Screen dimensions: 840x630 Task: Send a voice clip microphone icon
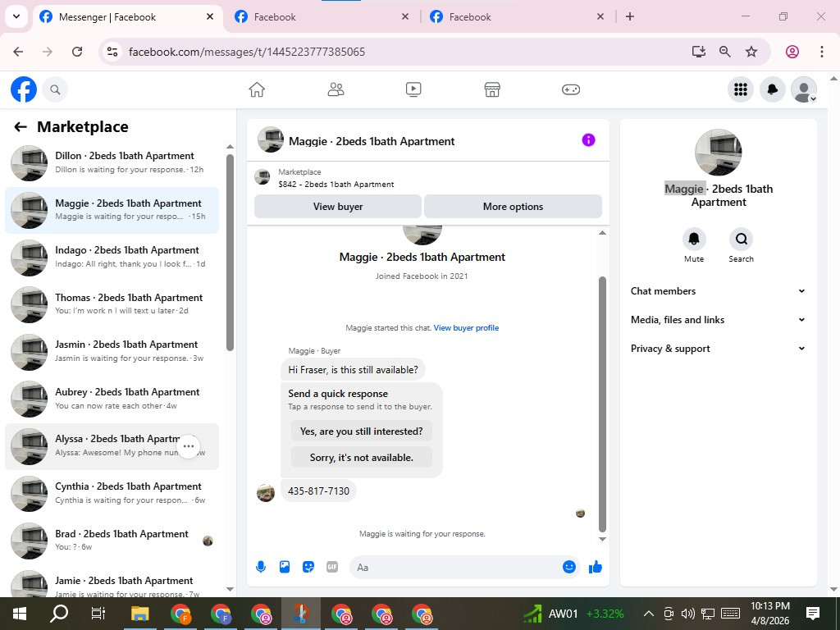[261, 567]
